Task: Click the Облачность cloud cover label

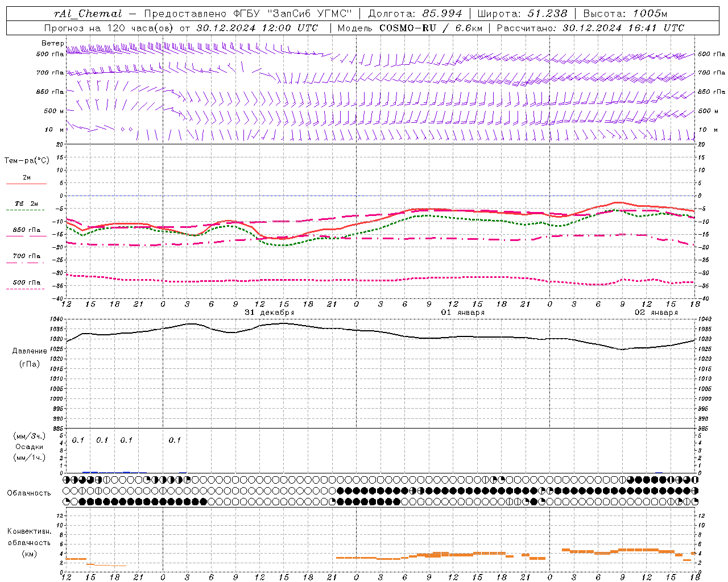Action: coord(29,493)
